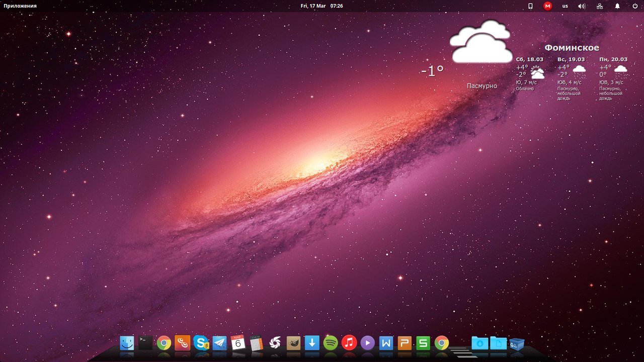Launch the Terminal from the dock
Viewport: 644px width, 362px height.
click(x=145, y=343)
